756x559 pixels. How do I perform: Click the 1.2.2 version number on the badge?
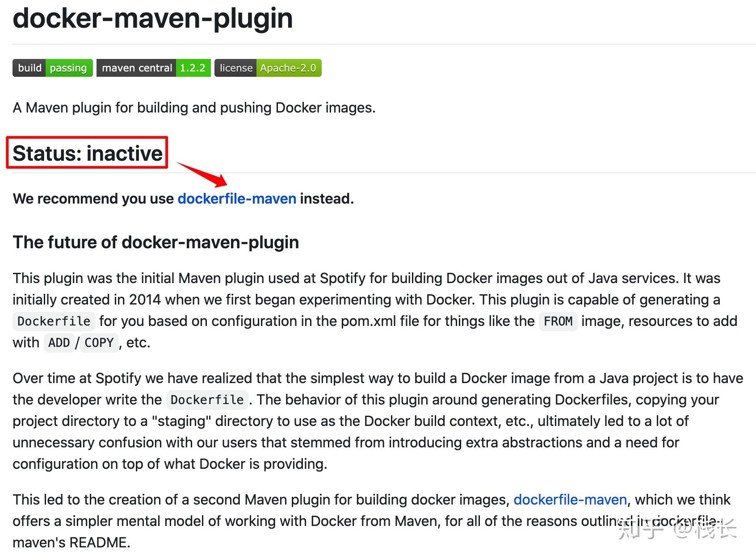(193, 68)
